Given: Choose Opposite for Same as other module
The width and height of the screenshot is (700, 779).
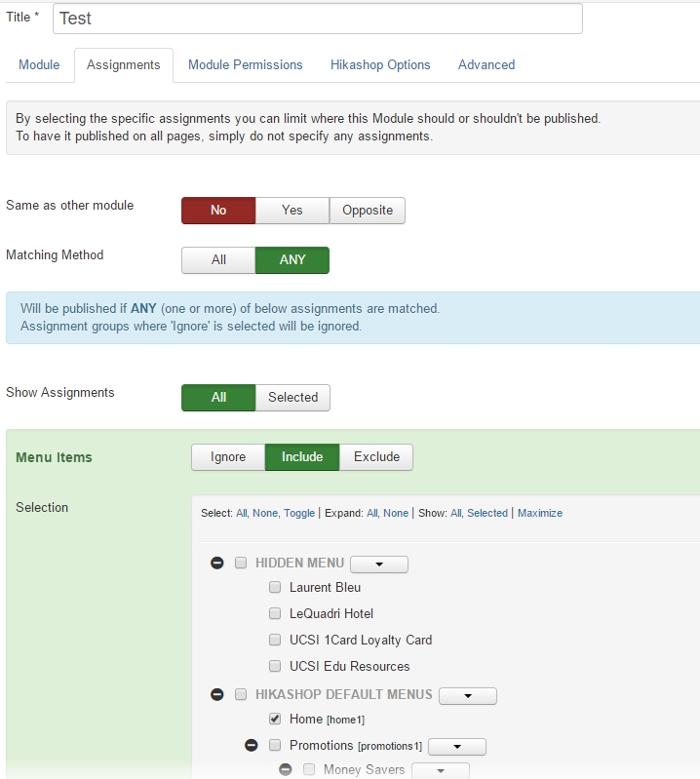Looking at the screenshot, I should coord(368,211).
